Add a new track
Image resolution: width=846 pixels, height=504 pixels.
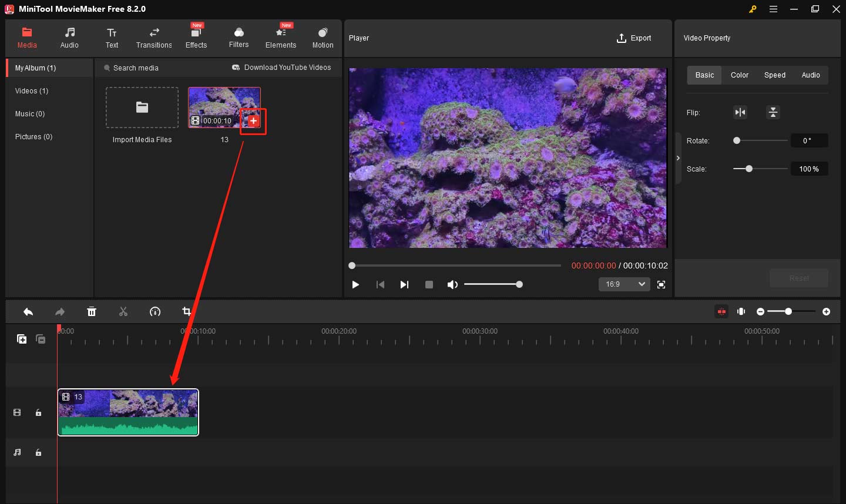tap(22, 339)
